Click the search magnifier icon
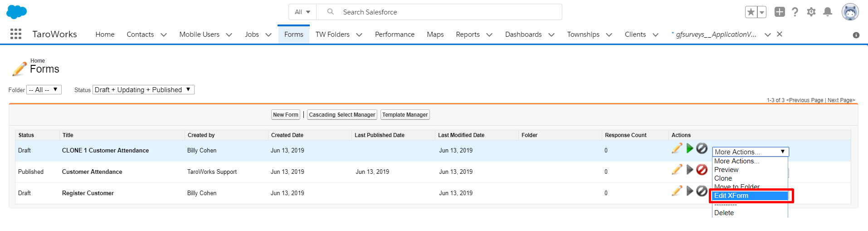This screenshot has width=868, height=231. (331, 12)
